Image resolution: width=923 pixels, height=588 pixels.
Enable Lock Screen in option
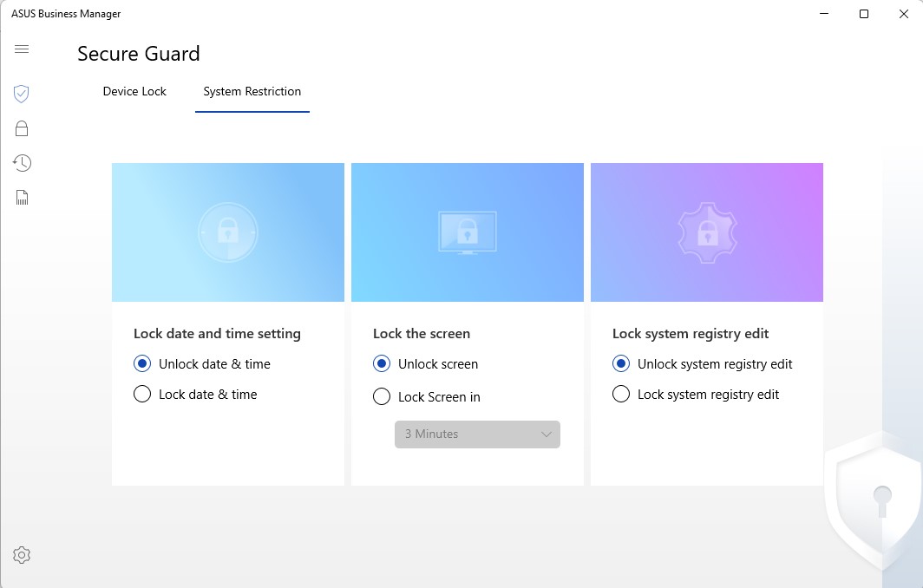pyautogui.click(x=382, y=397)
